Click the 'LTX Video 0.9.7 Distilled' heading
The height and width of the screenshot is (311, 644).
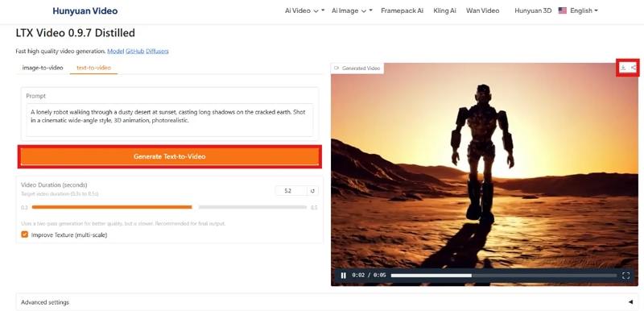75,33
